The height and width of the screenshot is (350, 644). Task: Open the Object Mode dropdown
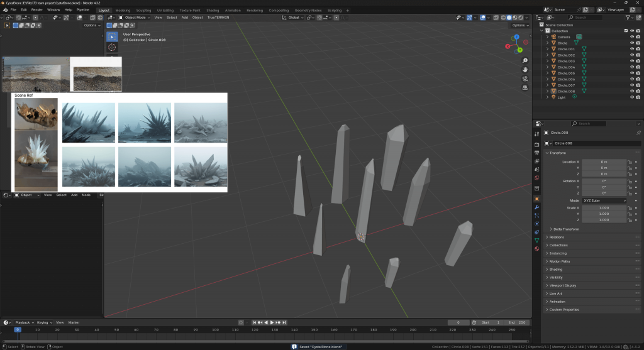tap(135, 18)
